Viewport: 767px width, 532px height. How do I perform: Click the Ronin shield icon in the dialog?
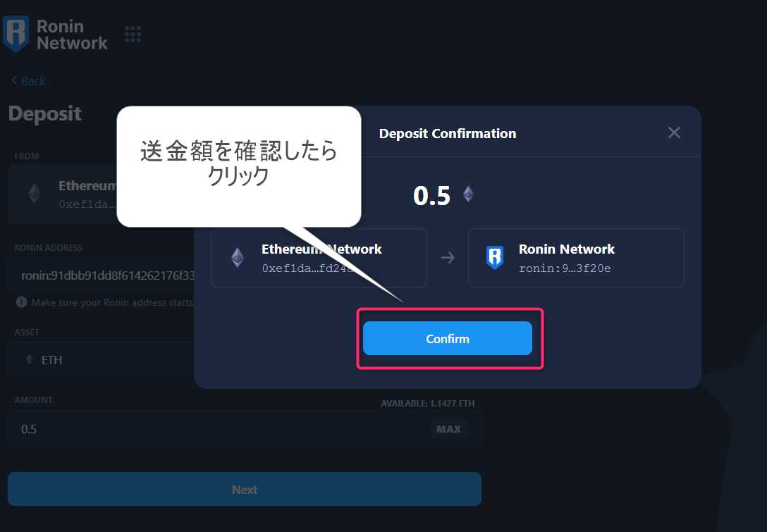click(495, 258)
